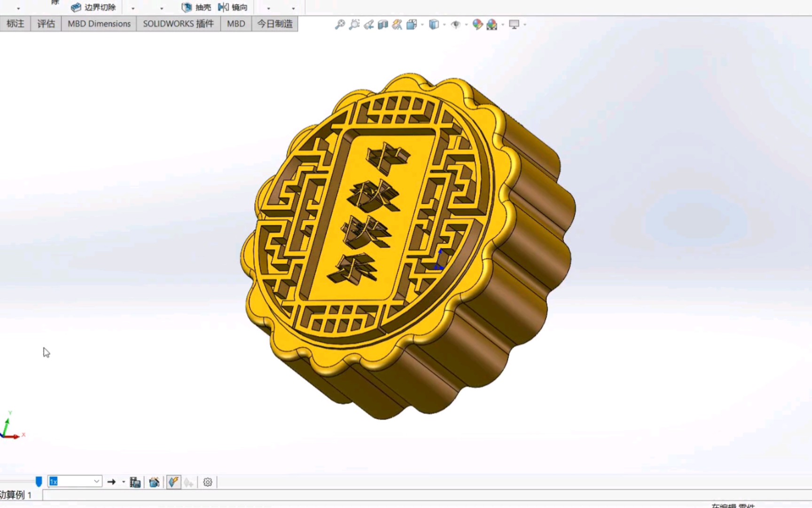
Task: Open View Orientation cube icon
Action: pos(412,24)
